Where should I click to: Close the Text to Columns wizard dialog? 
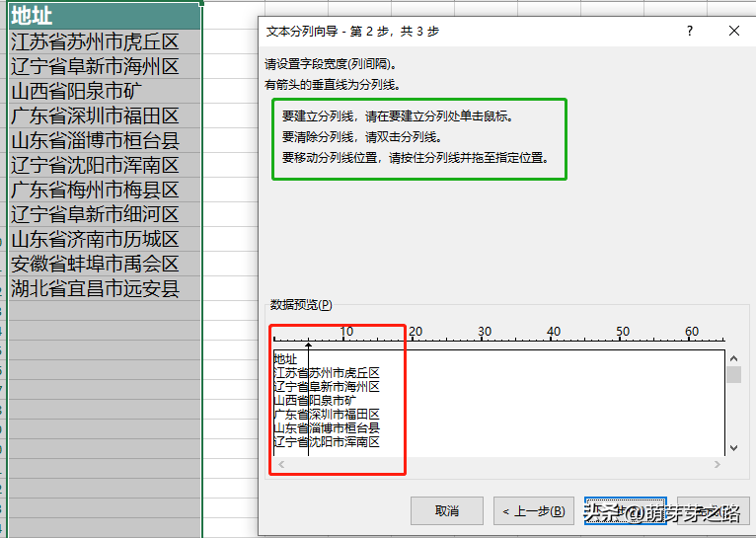coord(734,31)
